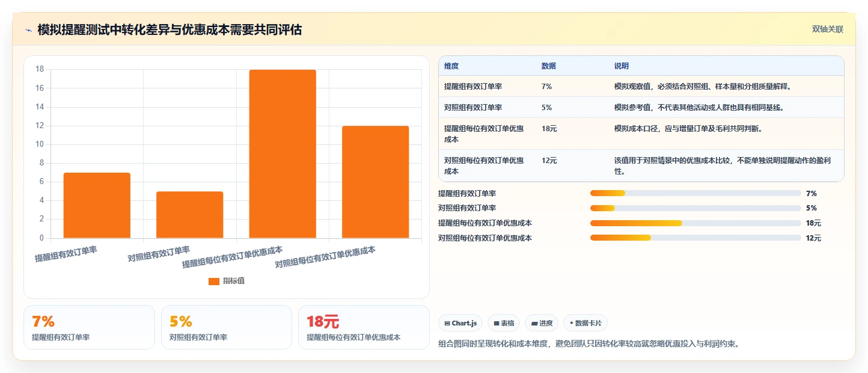This screenshot has height=373, width=868.
Task: Click the 5% value in table
Action: (546, 108)
